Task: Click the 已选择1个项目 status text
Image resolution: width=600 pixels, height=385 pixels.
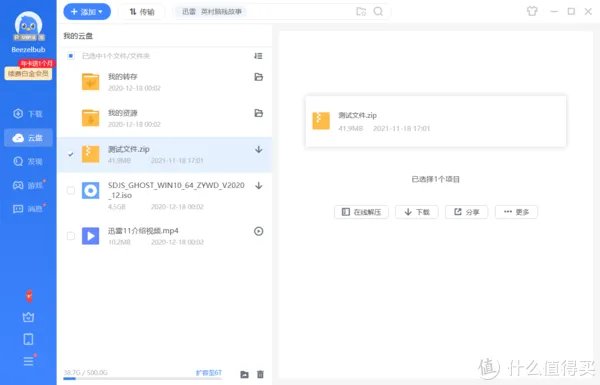Action: click(x=435, y=179)
